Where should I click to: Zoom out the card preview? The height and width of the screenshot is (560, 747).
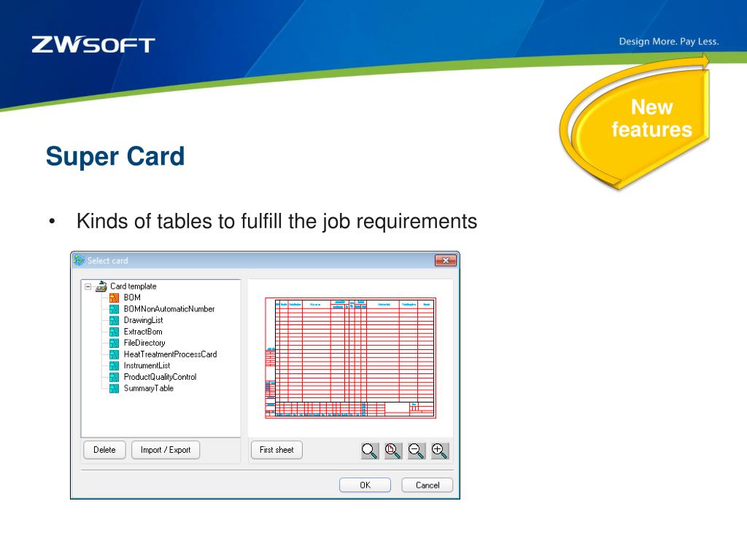417,451
